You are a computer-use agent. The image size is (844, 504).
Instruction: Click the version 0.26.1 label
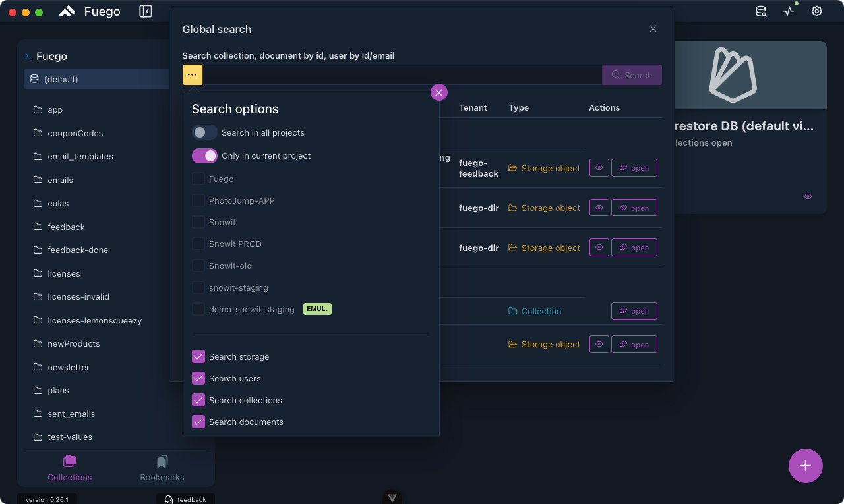coord(47,499)
